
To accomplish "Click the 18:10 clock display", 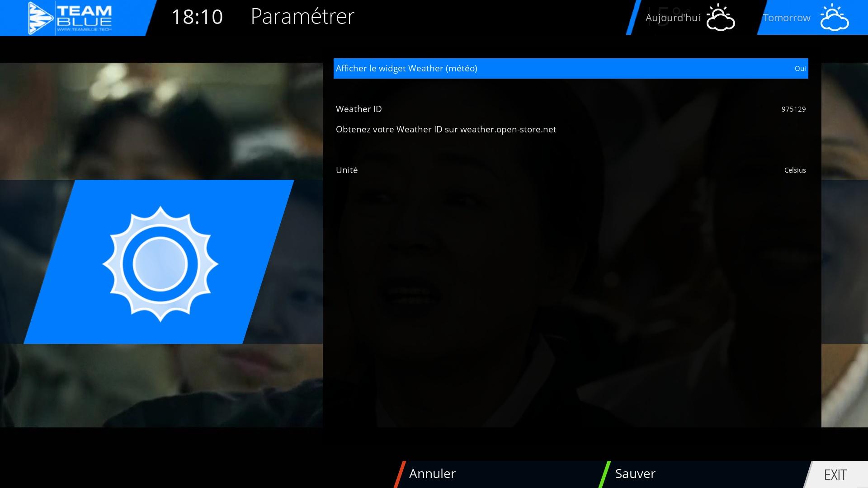I will (197, 17).
